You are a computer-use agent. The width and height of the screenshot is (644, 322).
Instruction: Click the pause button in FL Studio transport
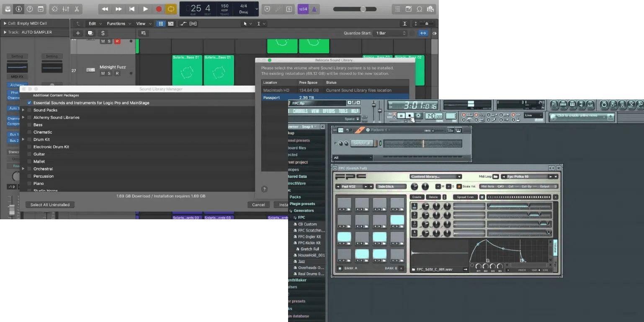click(x=401, y=116)
